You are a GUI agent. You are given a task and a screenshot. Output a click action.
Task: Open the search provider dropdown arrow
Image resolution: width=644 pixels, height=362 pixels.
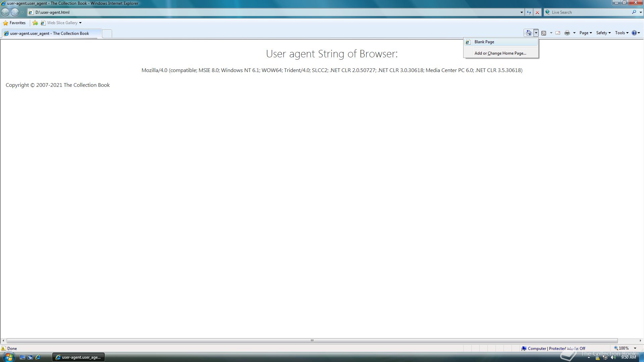pos(641,12)
